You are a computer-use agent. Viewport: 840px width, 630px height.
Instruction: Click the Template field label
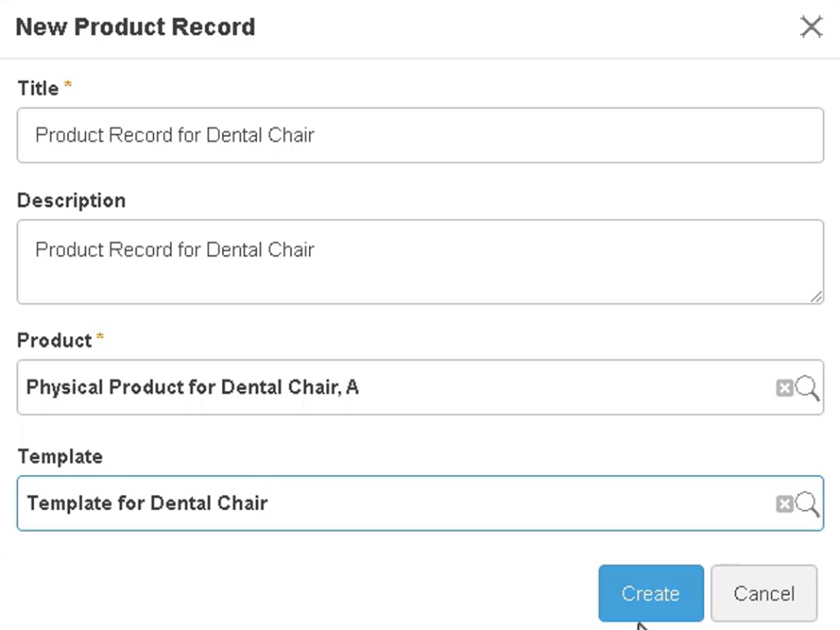click(59, 456)
